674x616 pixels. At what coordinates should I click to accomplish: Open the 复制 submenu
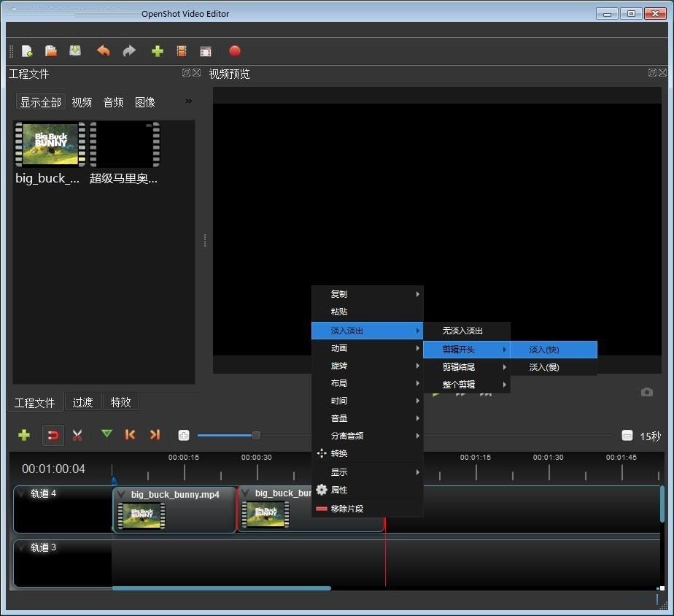coord(367,294)
